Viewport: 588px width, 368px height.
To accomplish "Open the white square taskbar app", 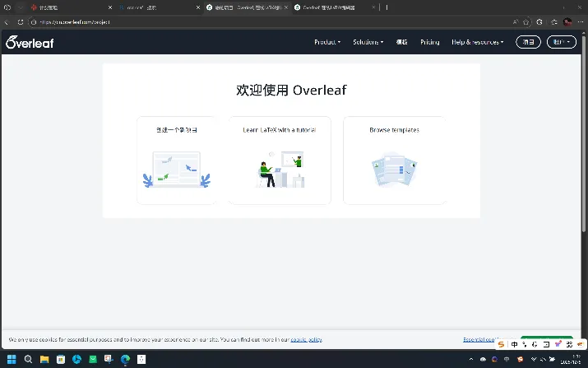I will pos(141,360).
